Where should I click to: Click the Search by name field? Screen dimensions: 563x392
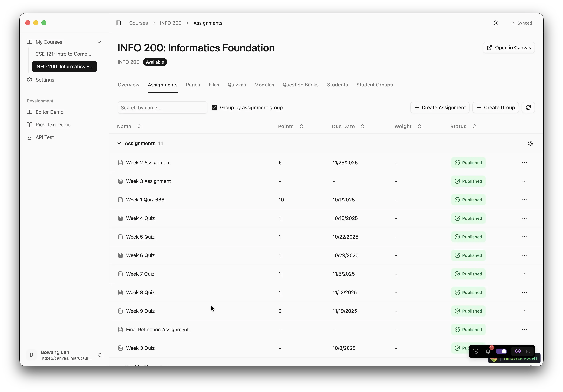click(x=162, y=108)
